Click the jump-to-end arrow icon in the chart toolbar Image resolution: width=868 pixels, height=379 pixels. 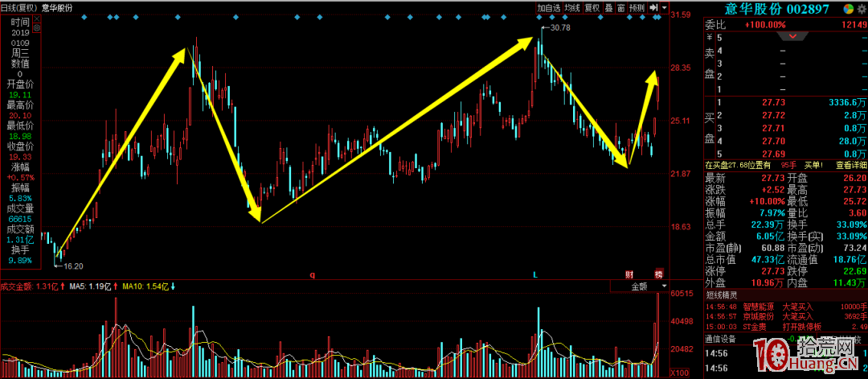(653, 8)
